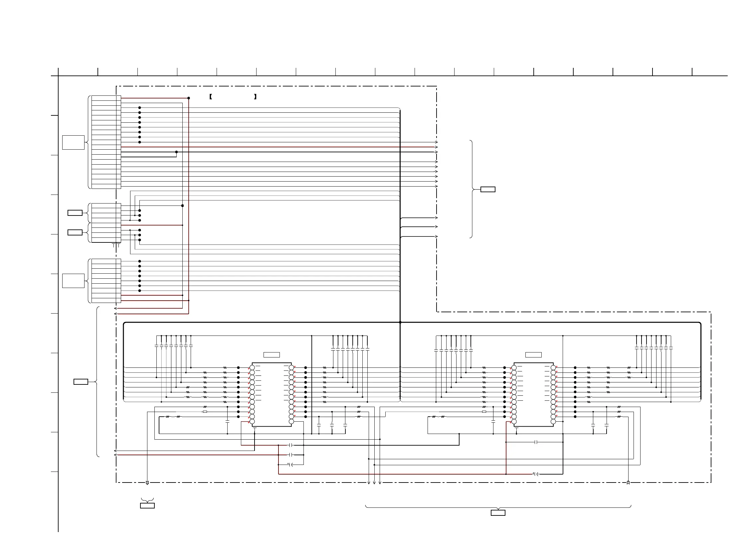Click the polarized capacitor symbol on the bottom red line
745x560 pixels.
tap(536, 474)
